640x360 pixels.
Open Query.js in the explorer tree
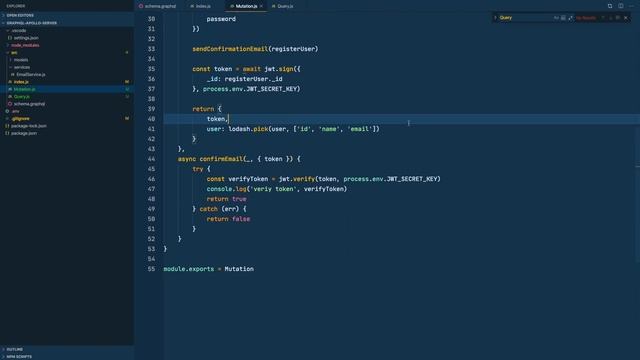tap(67, 97)
